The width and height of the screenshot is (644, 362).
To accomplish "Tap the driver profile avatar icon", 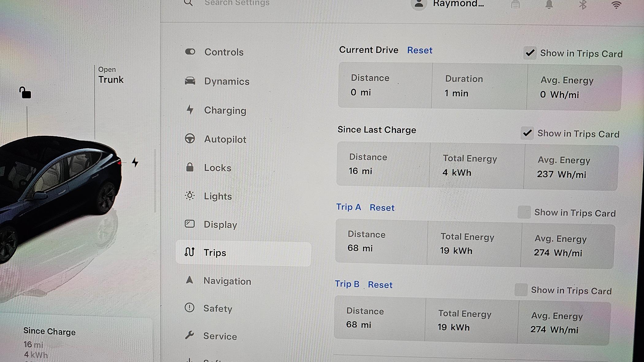I will coord(419,4).
